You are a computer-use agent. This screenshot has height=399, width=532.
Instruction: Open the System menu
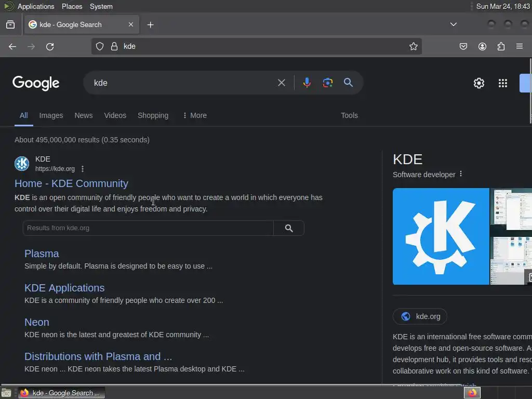101,6
